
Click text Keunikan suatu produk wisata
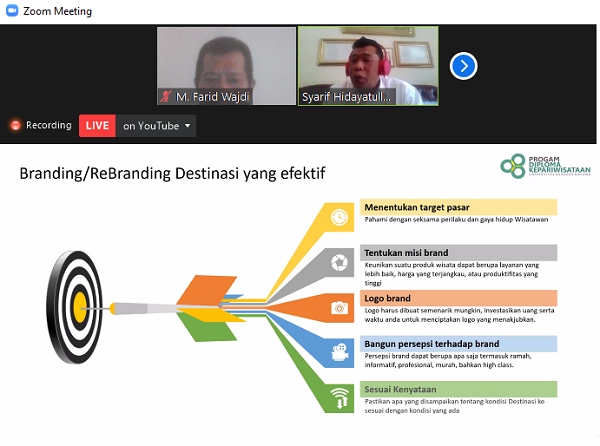tap(452, 274)
